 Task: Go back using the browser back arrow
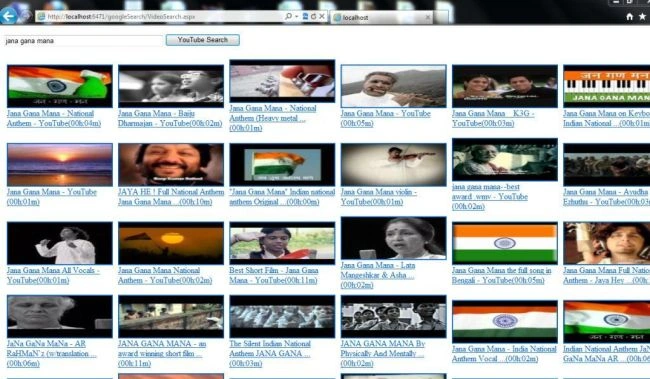8,16
